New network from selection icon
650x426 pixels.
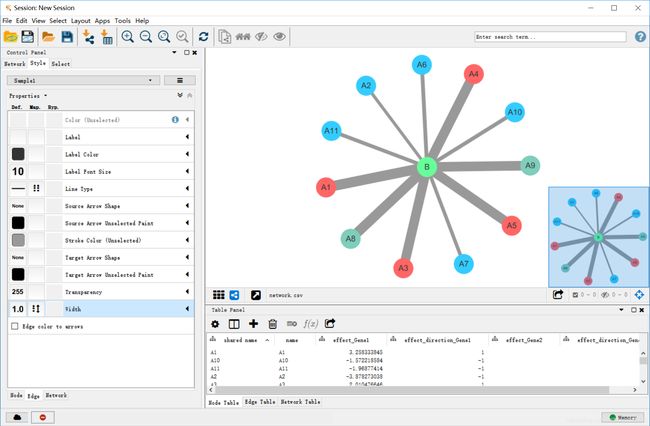click(x=225, y=36)
